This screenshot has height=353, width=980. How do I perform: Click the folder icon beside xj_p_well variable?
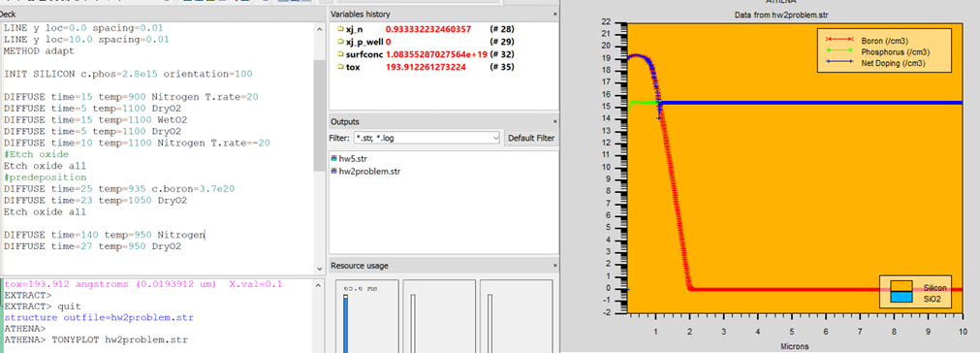tap(340, 42)
